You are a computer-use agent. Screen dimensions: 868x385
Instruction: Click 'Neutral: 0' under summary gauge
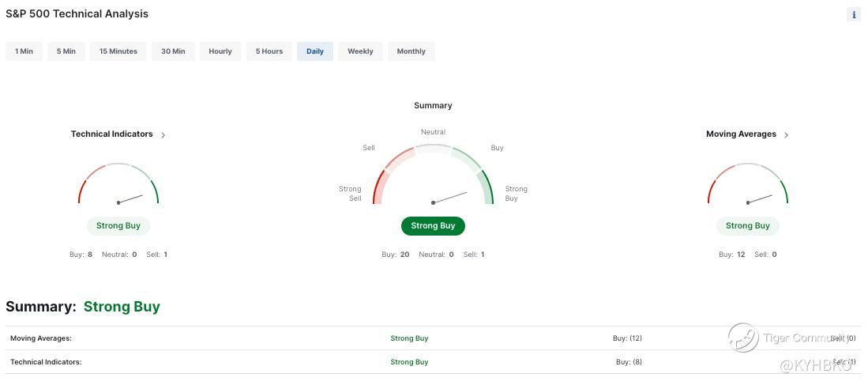(436, 255)
